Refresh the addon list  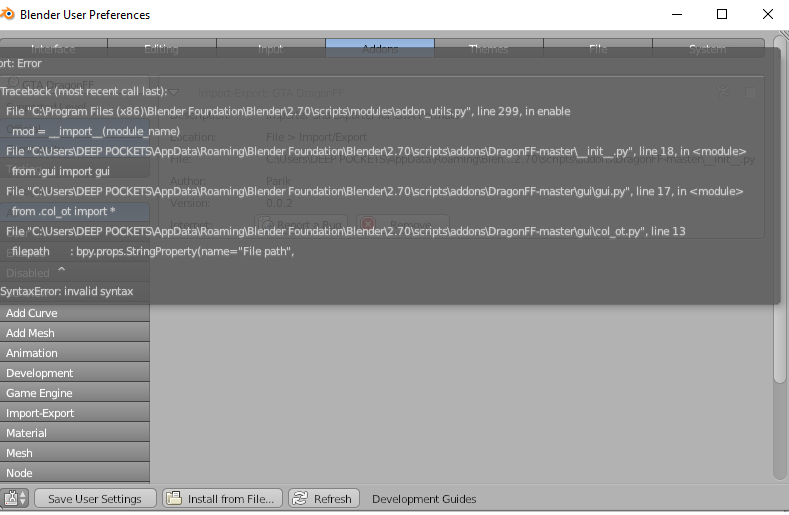click(x=324, y=498)
